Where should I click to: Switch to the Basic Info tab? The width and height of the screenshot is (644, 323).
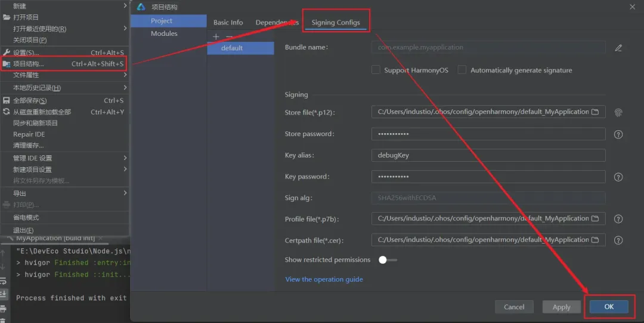coord(228,23)
